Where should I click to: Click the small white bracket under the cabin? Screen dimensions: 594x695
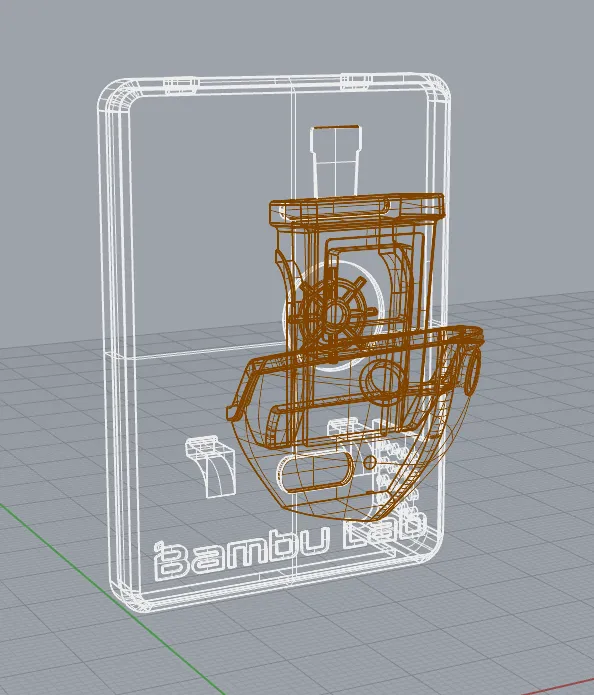point(344,426)
